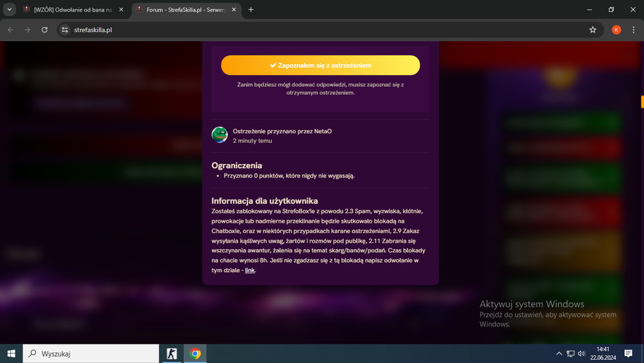This screenshot has height=363, width=644.
Task: Open Chrome profile 'K' avatar
Action: click(616, 30)
